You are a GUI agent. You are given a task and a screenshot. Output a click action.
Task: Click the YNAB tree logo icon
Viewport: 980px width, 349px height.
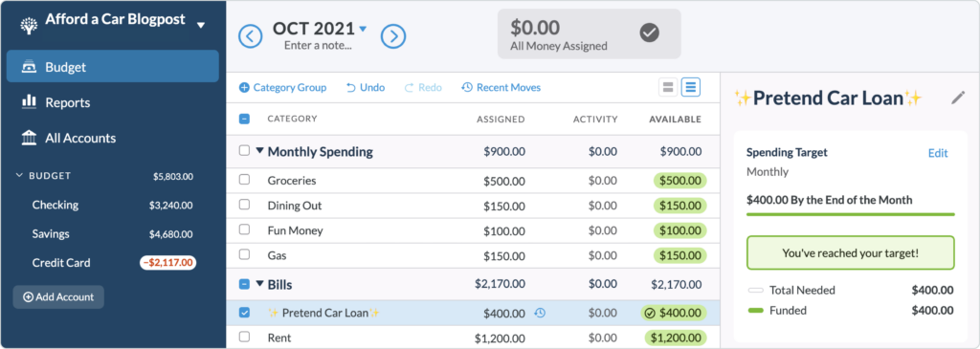[28, 25]
